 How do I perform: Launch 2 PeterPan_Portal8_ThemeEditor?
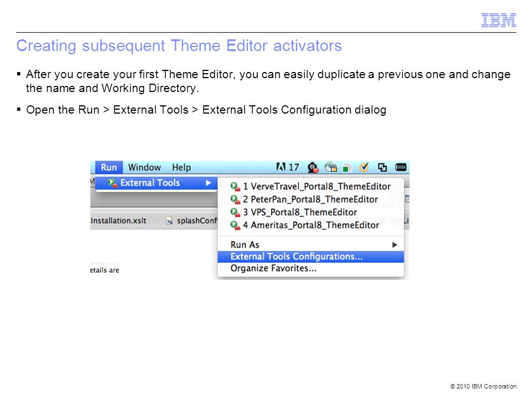point(310,199)
